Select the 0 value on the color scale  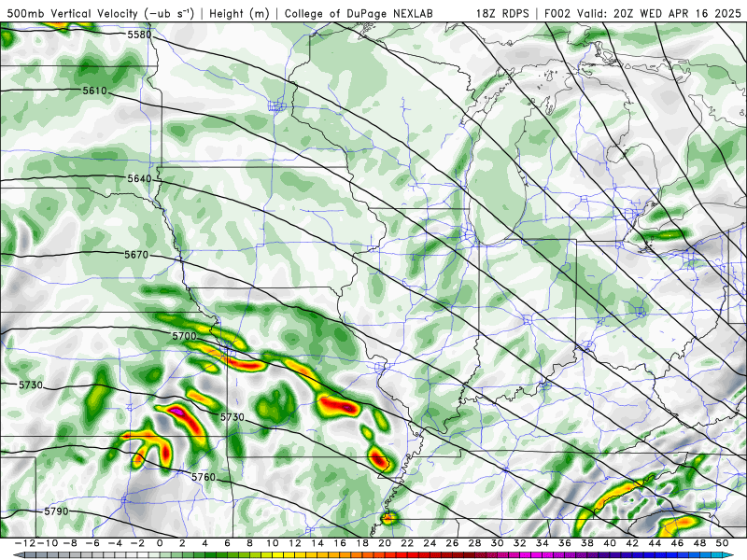tap(160, 543)
